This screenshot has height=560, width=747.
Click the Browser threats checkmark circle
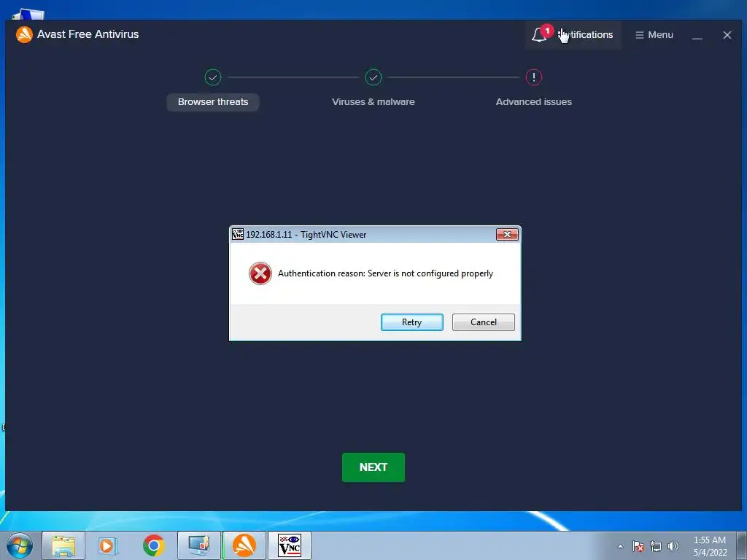point(213,77)
